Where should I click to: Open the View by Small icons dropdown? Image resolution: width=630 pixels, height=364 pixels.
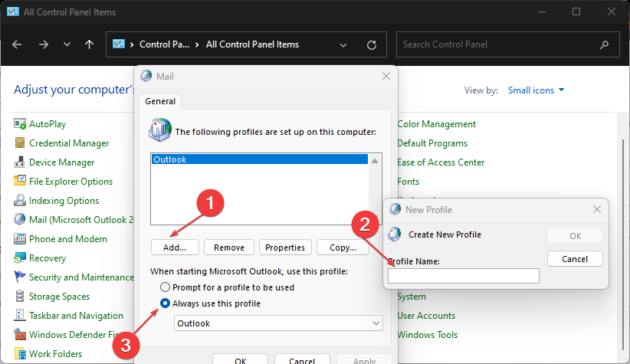[x=536, y=90]
